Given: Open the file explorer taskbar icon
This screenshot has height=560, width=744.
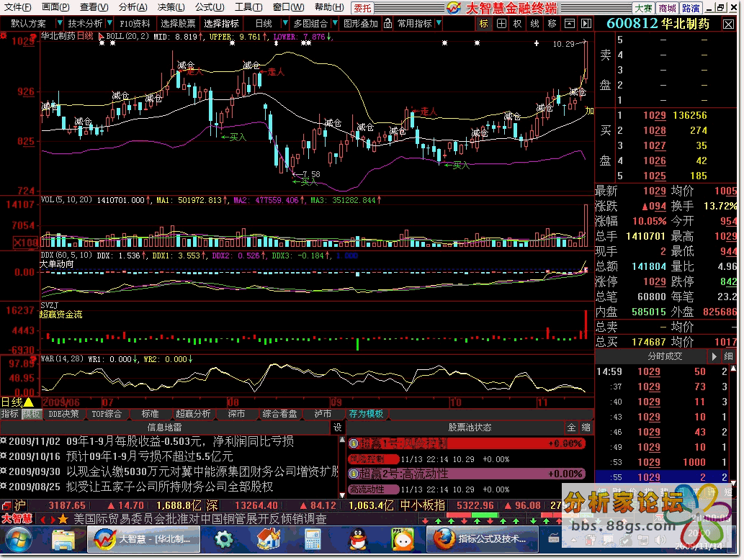Looking at the screenshot, I should (63, 540).
